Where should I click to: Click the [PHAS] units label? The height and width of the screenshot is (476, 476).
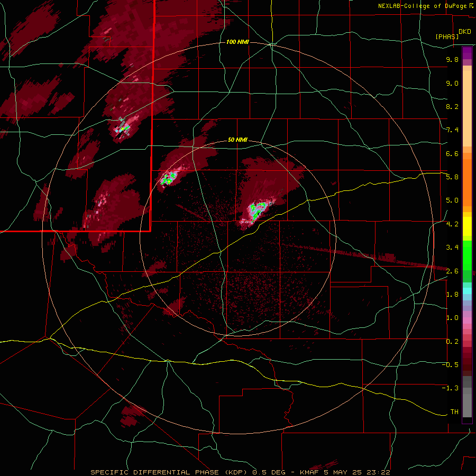click(447, 36)
